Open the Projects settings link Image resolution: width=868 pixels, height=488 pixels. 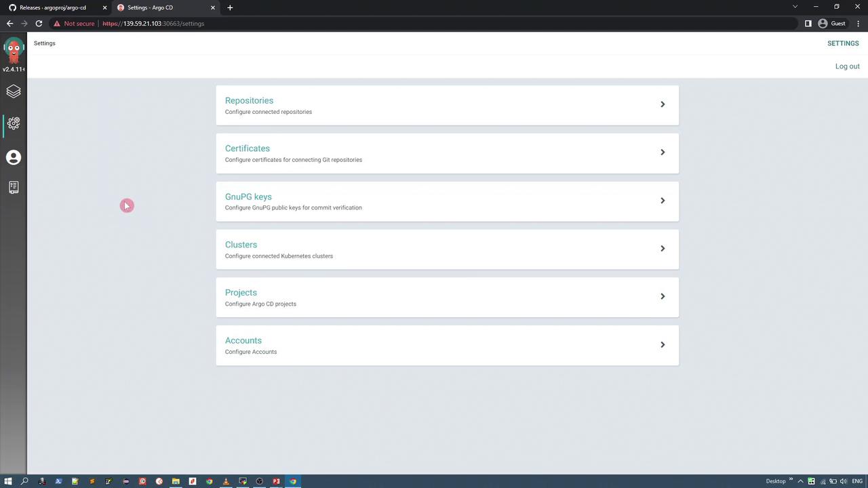coord(241,293)
